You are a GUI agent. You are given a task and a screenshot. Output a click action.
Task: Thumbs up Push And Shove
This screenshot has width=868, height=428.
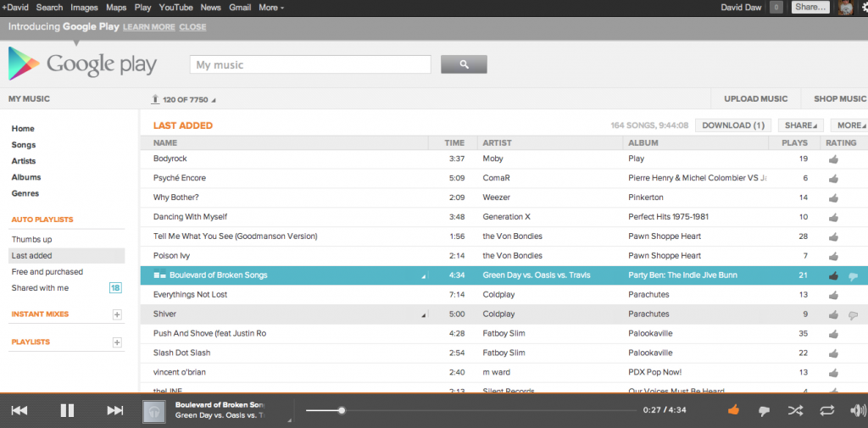click(833, 334)
